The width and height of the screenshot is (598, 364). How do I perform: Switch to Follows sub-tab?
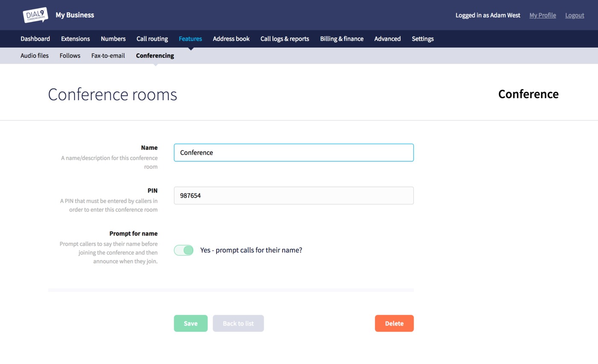point(70,55)
